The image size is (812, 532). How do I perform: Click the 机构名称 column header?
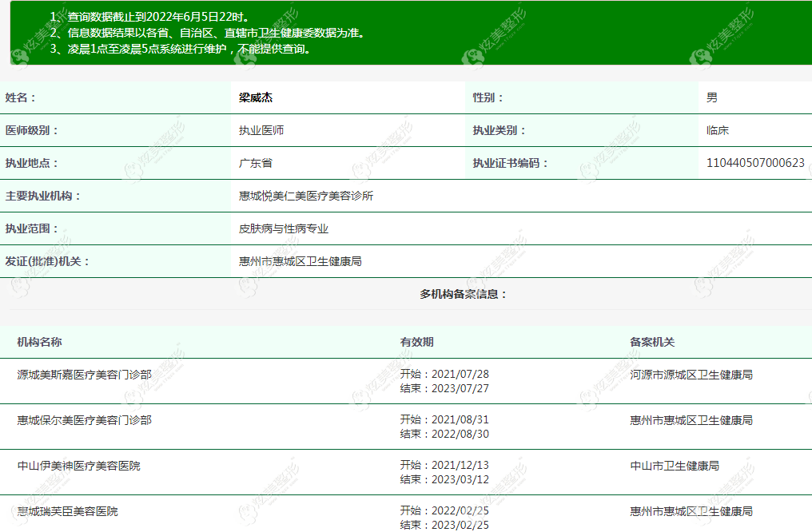[39, 342]
